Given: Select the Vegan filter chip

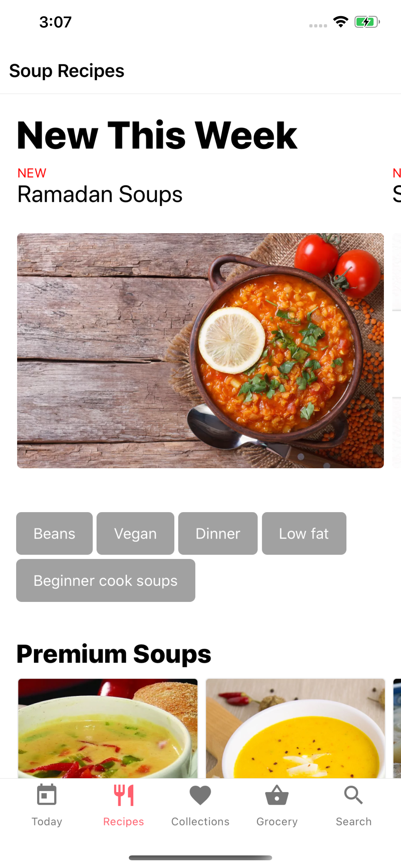Looking at the screenshot, I should click(135, 533).
